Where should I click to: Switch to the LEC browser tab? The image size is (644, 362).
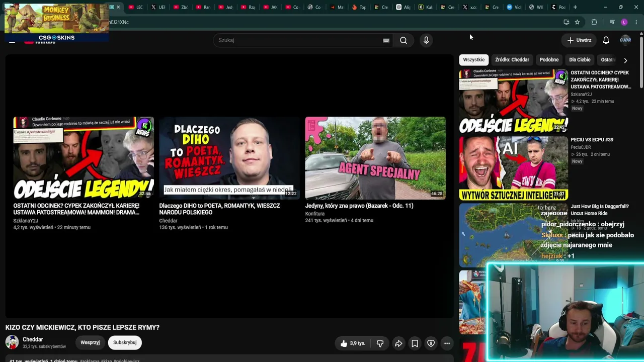(x=136, y=7)
